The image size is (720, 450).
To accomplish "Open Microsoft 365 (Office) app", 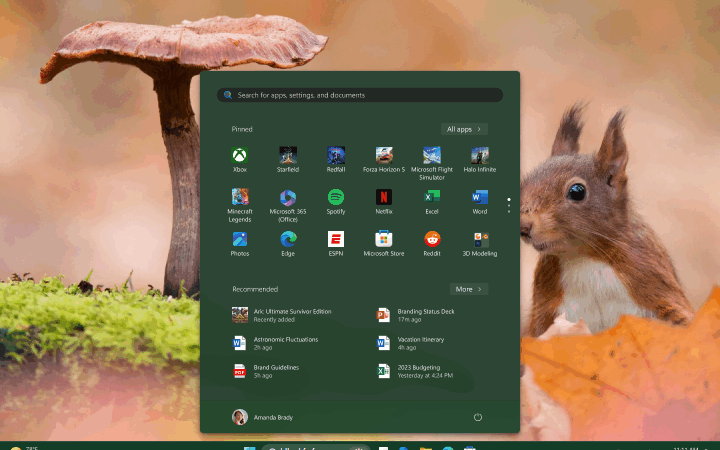I will 288,205.
